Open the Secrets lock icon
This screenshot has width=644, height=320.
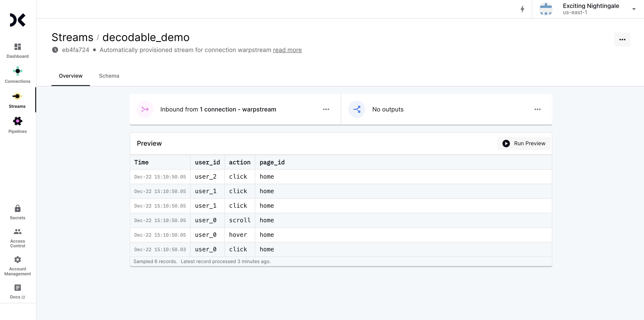(18, 208)
